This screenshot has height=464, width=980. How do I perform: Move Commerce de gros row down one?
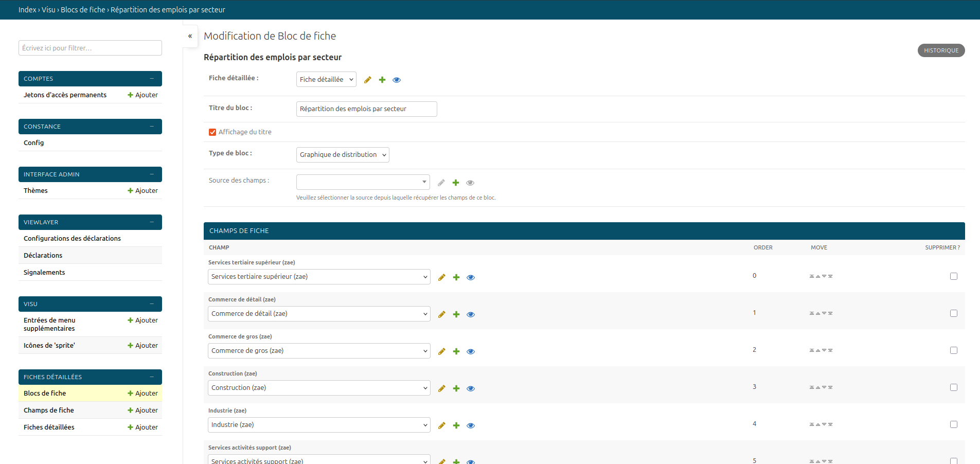[x=824, y=350]
